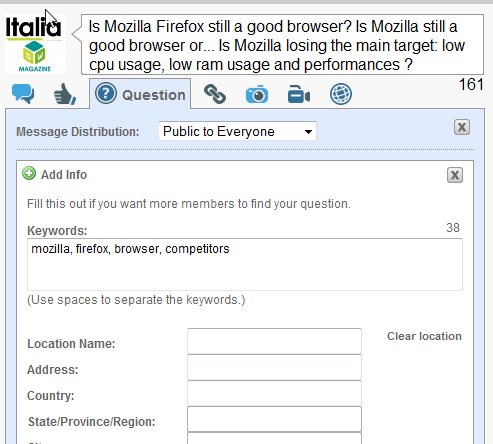Click the Clear location link
Screen dimensions: 493x444
(424, 336)
